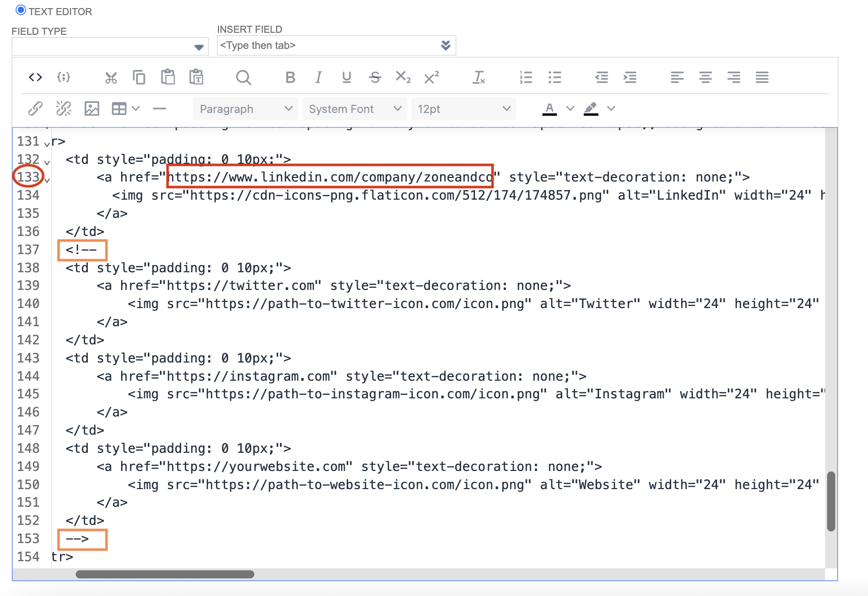
Task: Toggle Underline formatting
Action: [347, 77]
